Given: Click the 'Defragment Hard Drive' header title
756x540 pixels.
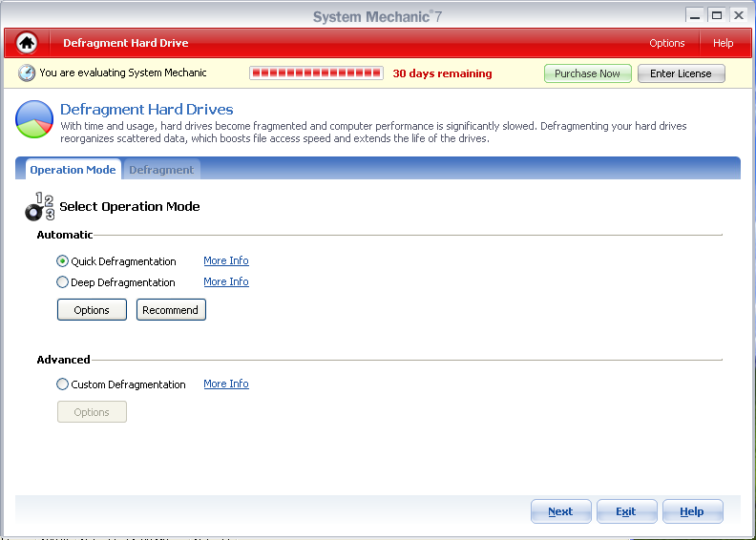Looking at the screenshot, I should (126, 43).
